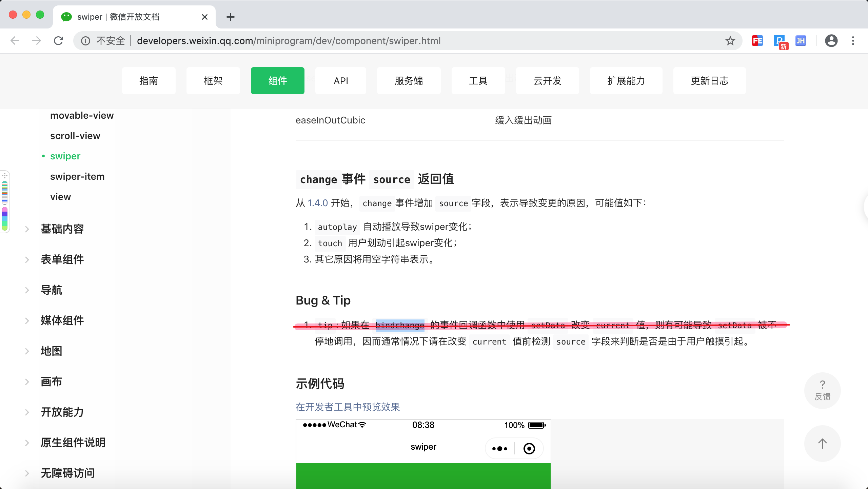
Task: Switch to the API tab
Action: tap(341, 81)
